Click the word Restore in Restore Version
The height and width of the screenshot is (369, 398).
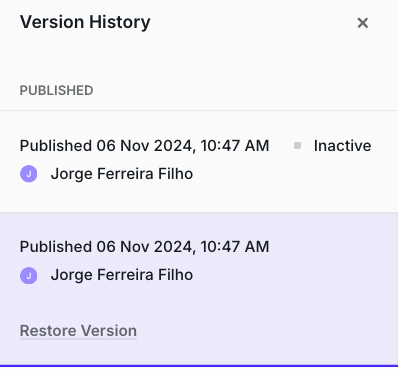coord(48,331)
